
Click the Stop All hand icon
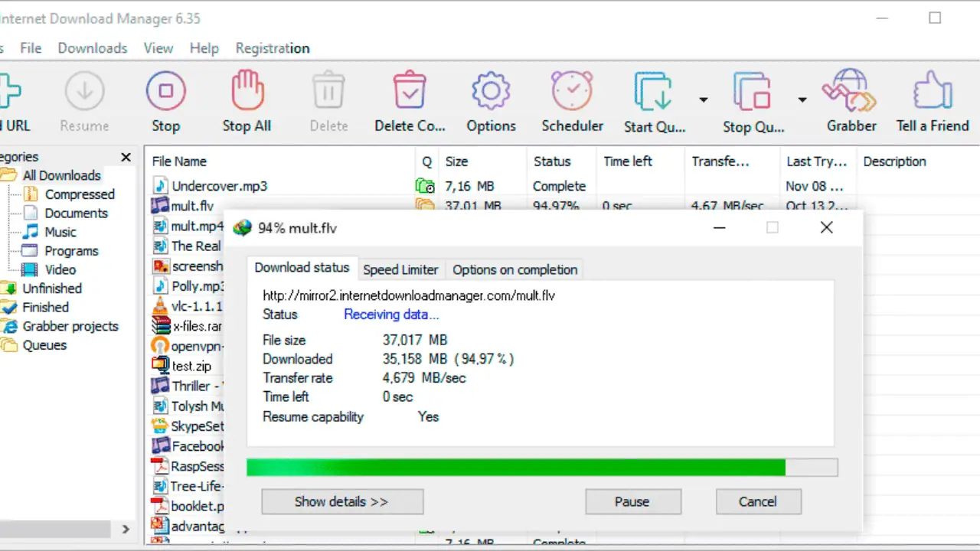tap(247, 91)
